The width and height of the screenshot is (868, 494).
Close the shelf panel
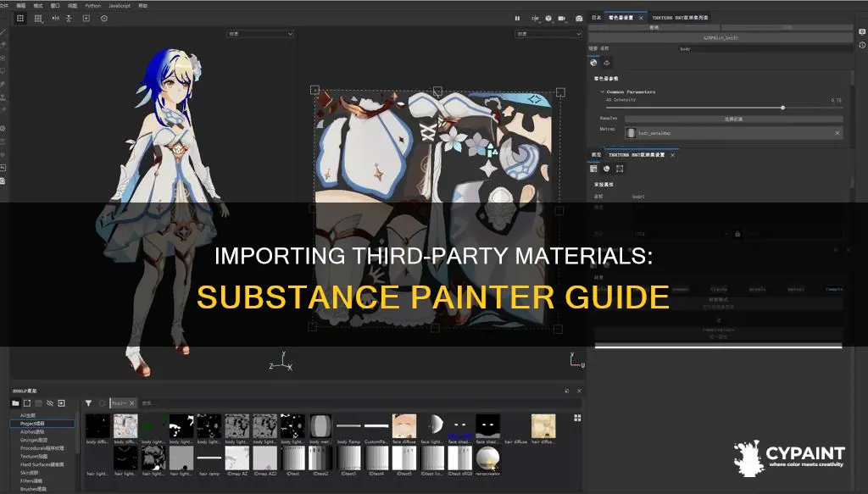click(579, 391)
